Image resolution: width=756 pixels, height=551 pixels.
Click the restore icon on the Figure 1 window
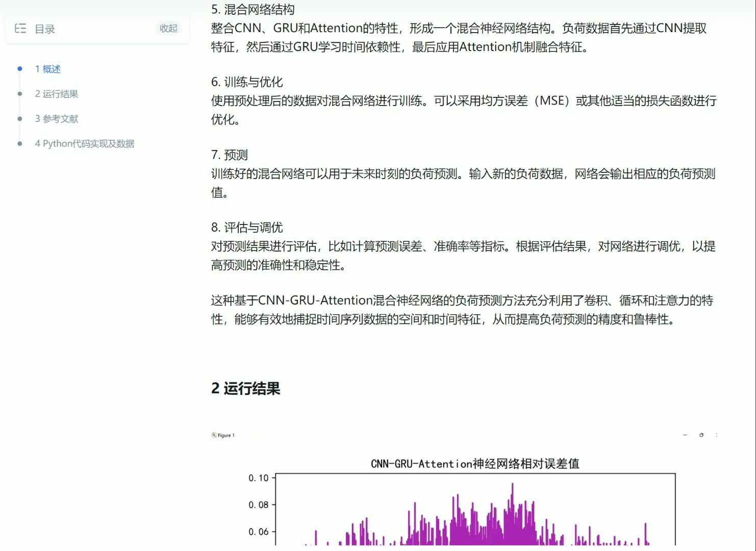[701, 435]
